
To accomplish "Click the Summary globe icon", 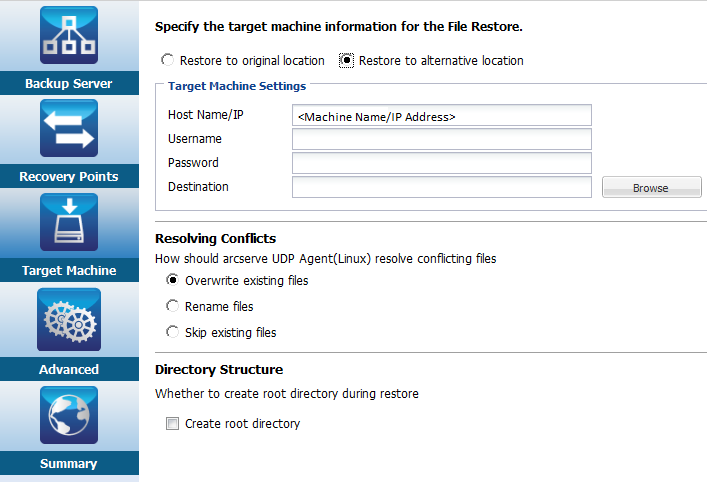I will [69, 414].
